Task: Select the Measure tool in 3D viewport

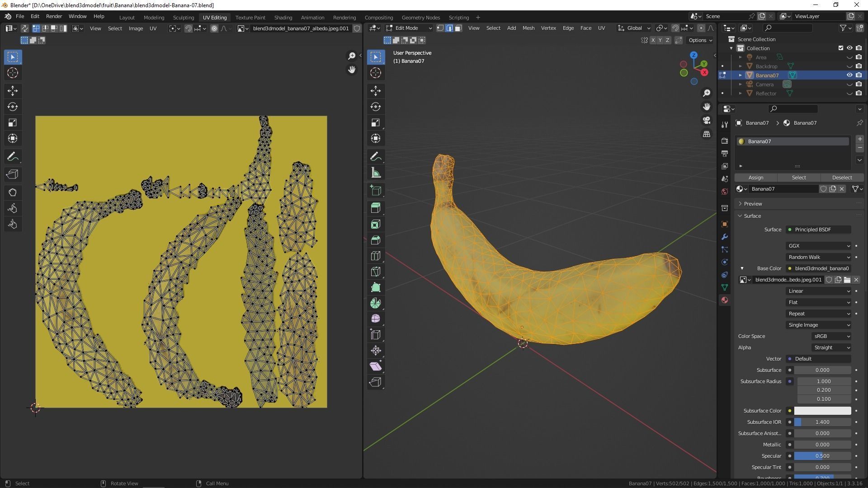Action: click(x=376, y=173)
